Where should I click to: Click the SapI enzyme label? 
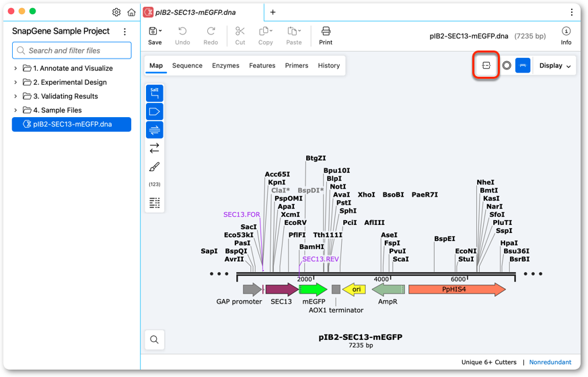coord(209,251)
